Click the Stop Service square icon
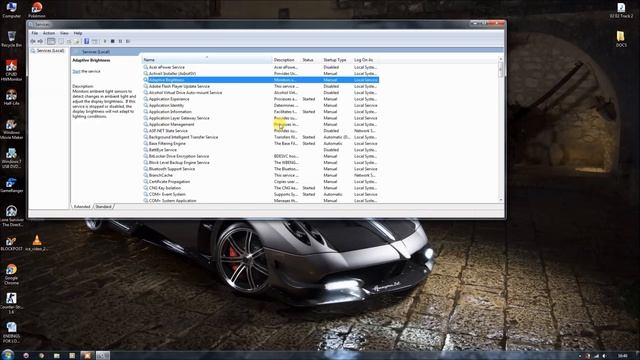This screenshot has width=640, height=360. tap(113, 41)
